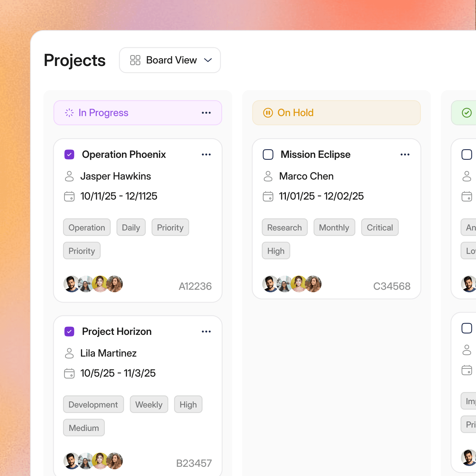Click person icon beside Marco Chen

[268, 176]
